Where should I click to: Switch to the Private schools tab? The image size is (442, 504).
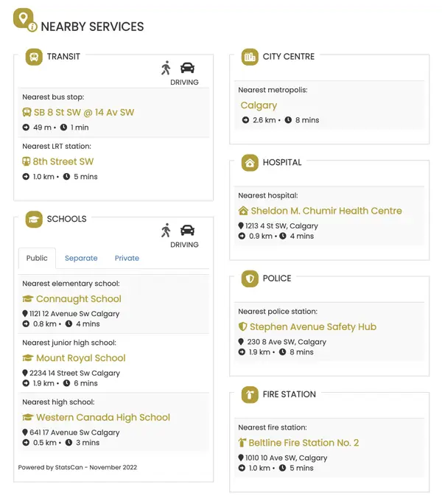pyautogui.click(x=127, y=258)
